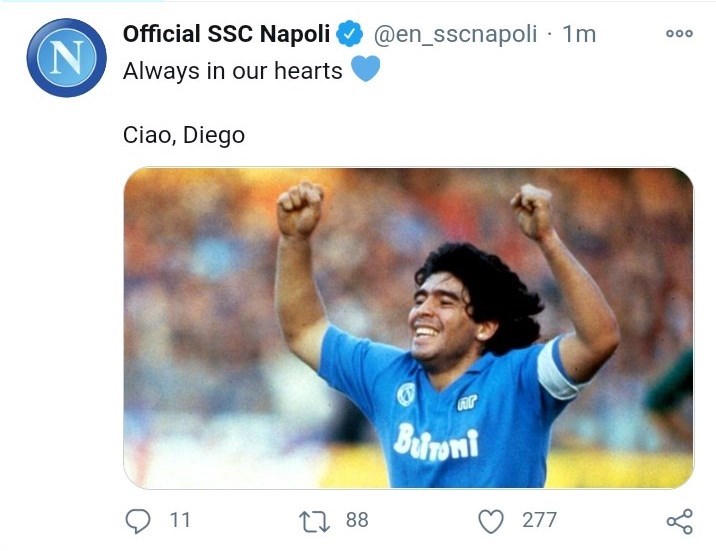Open the share tweet icon
The height and width of the screenshot is (551, 716).
[679, 520]
